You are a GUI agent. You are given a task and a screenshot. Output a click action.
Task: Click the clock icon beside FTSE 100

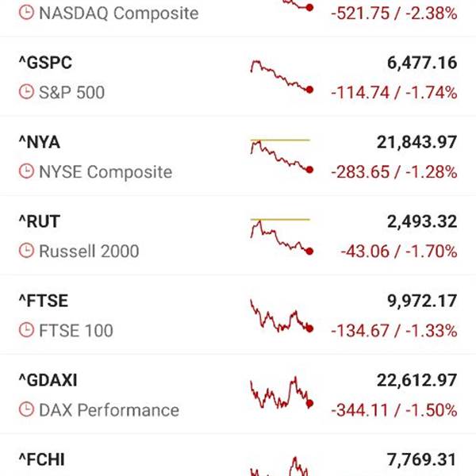pyautogui.click(x=26, y=331)
